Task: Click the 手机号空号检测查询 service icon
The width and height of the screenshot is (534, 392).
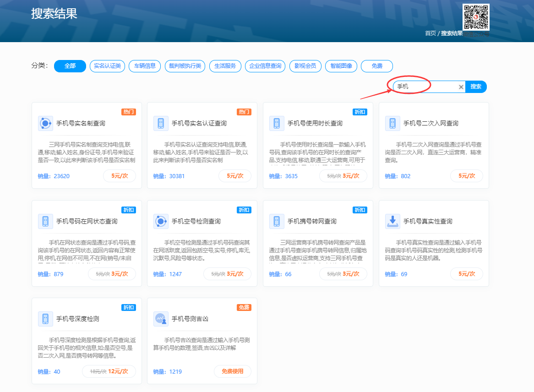Action: point(161,221)
